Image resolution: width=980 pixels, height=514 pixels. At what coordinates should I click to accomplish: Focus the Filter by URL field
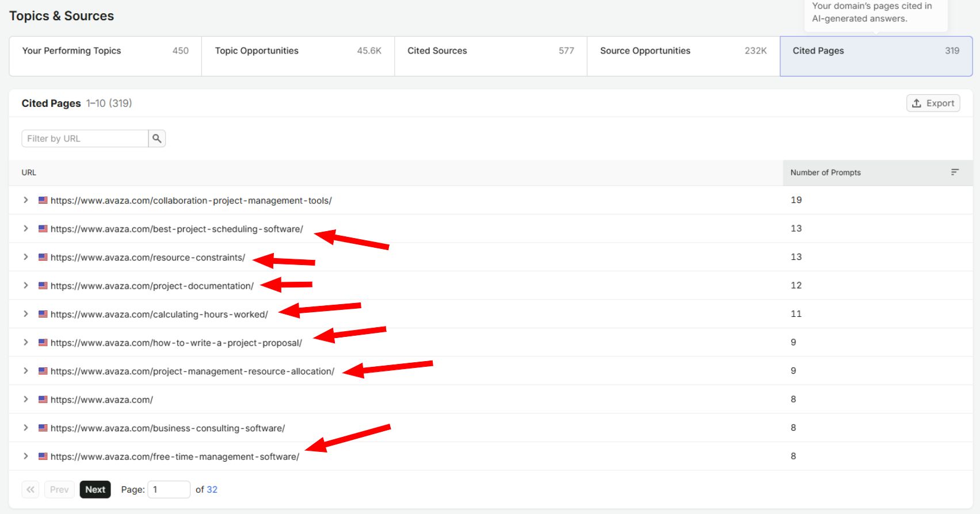[x=85, y=139]
